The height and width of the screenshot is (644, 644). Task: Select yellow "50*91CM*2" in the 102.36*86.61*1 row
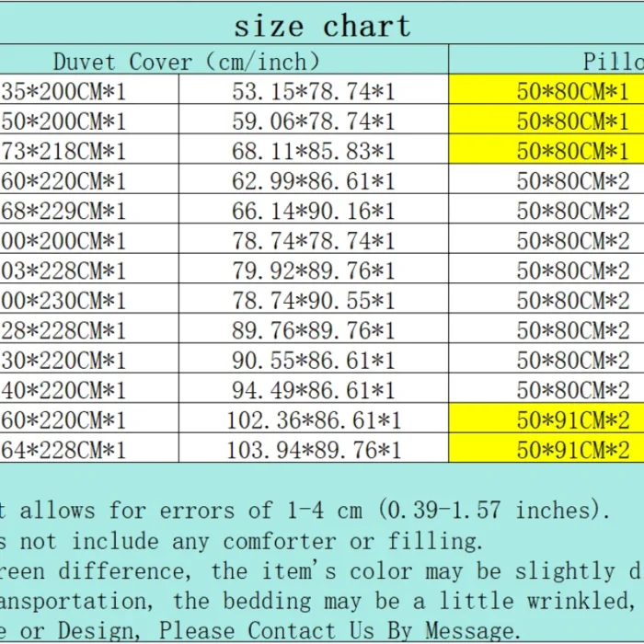[572, 420]
